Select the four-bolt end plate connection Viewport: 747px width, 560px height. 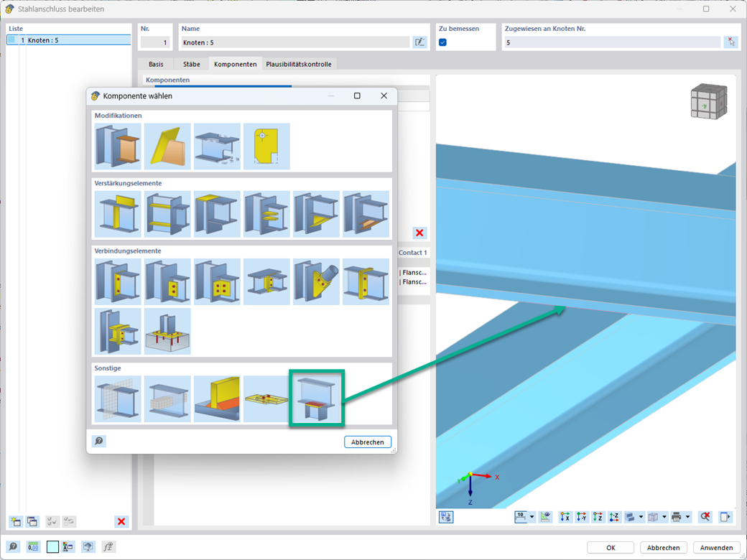[x=217, y=281]
